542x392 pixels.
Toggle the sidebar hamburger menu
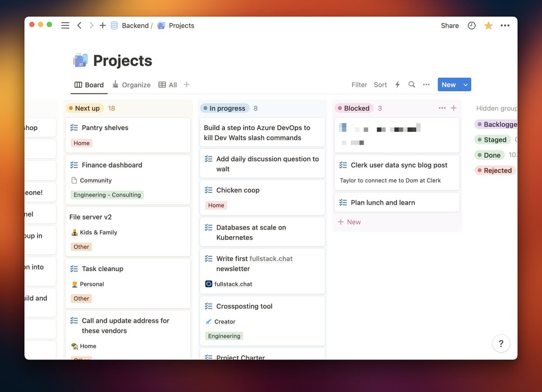pyautogui.click(x=65, y=26)
